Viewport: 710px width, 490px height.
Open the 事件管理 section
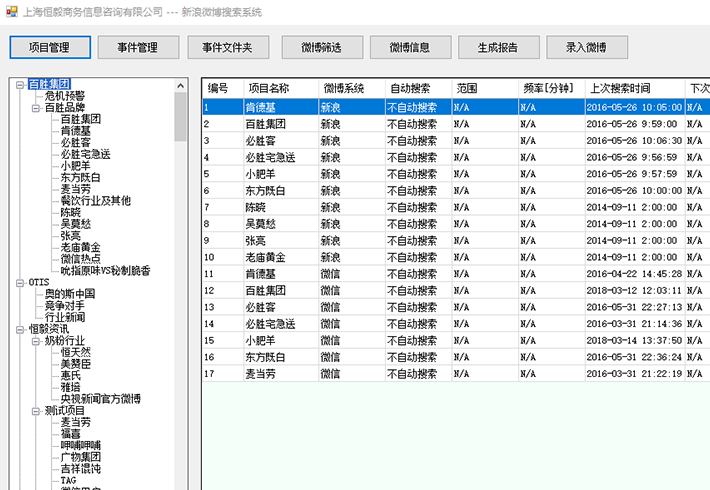click(138, 48)
